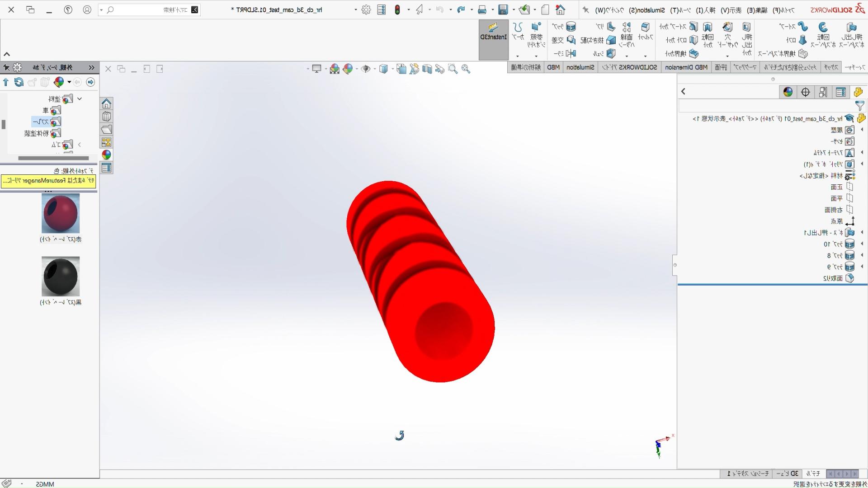The height and width of the screenshot is (488, 868).
Task: Click the Intersect (交差) tool
Action: (x=564, y=40)
